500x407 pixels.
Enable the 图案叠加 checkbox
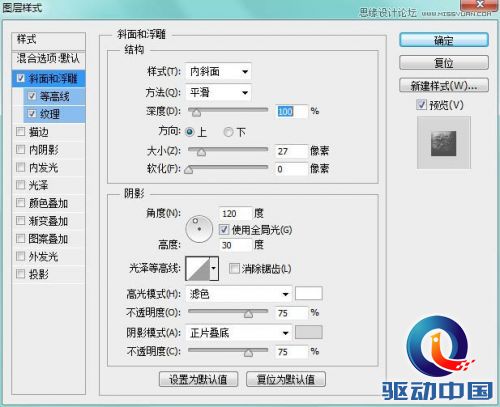coord(21,239)
